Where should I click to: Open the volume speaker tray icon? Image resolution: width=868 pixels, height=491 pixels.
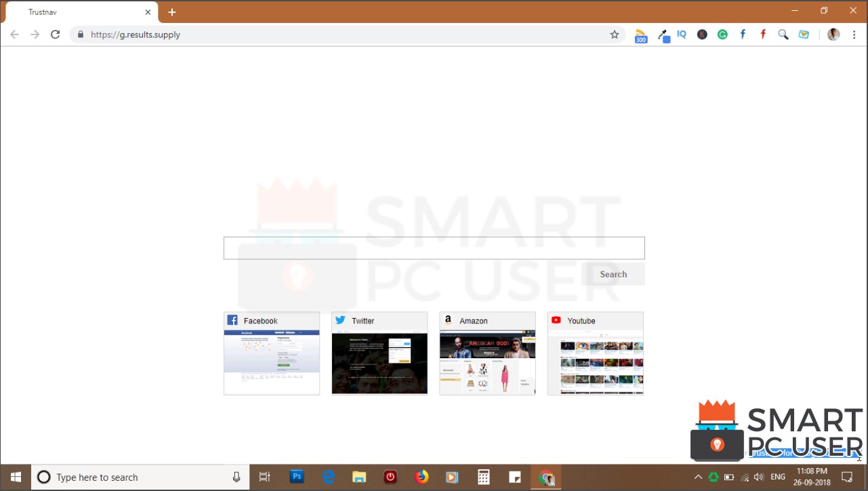[759, 477]
